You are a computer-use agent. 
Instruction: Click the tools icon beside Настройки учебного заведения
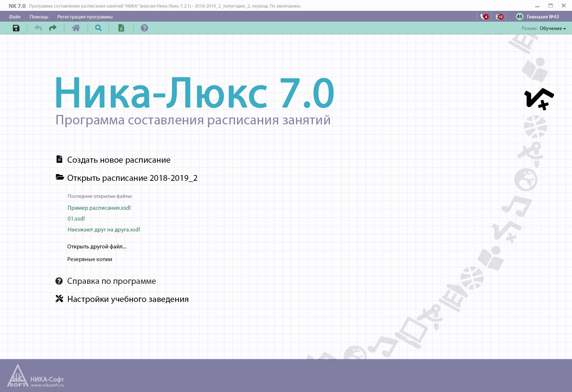tap(59, 299)
